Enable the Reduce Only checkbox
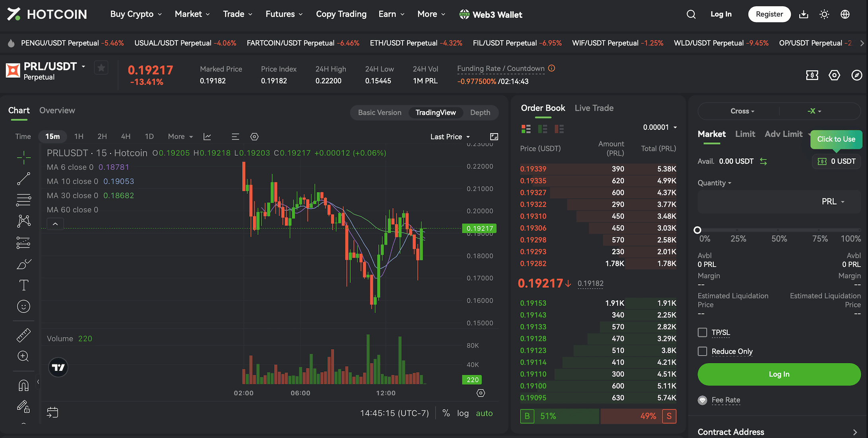 pos(703,351)
